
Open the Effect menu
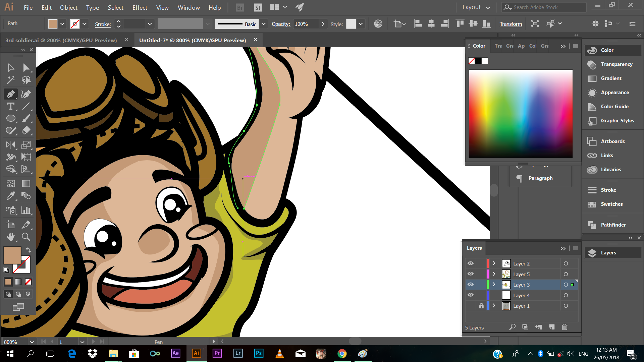[140, 7]
